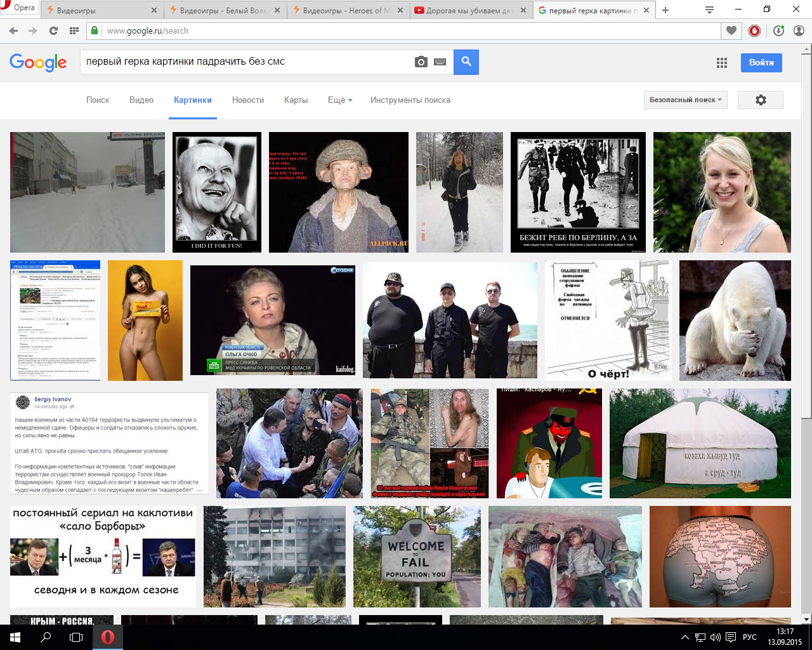Image resolution: width=812 pixels, height=650 pixels.
Task: Close the первый герка картинки tab
Action: click(646, 10)
